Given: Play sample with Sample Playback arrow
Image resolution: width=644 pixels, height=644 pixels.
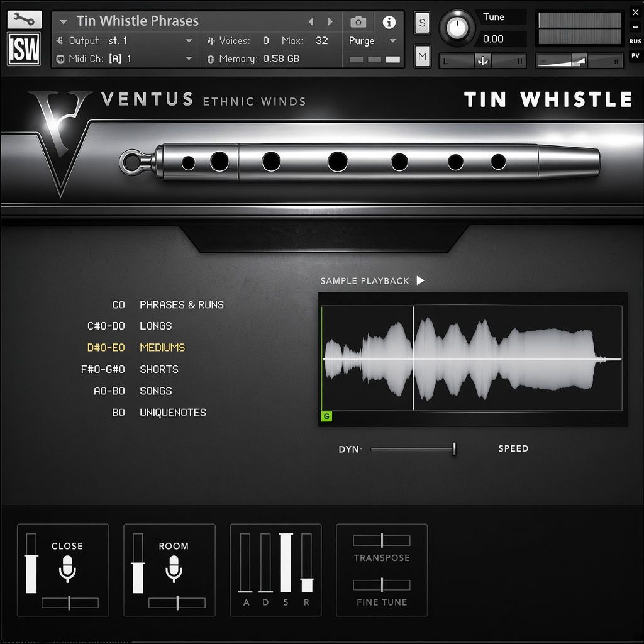Looking at the screenshot, I should (x=420, y=280).
